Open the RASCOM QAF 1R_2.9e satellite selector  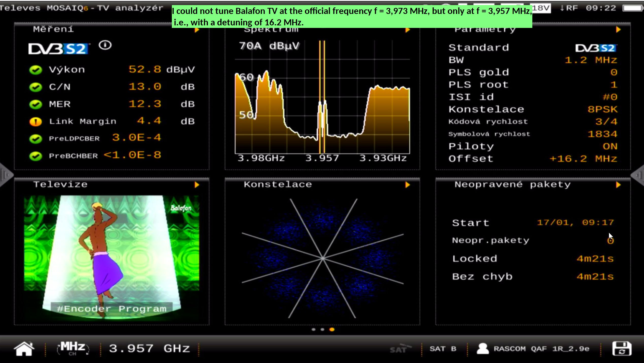tap(541, 349)
